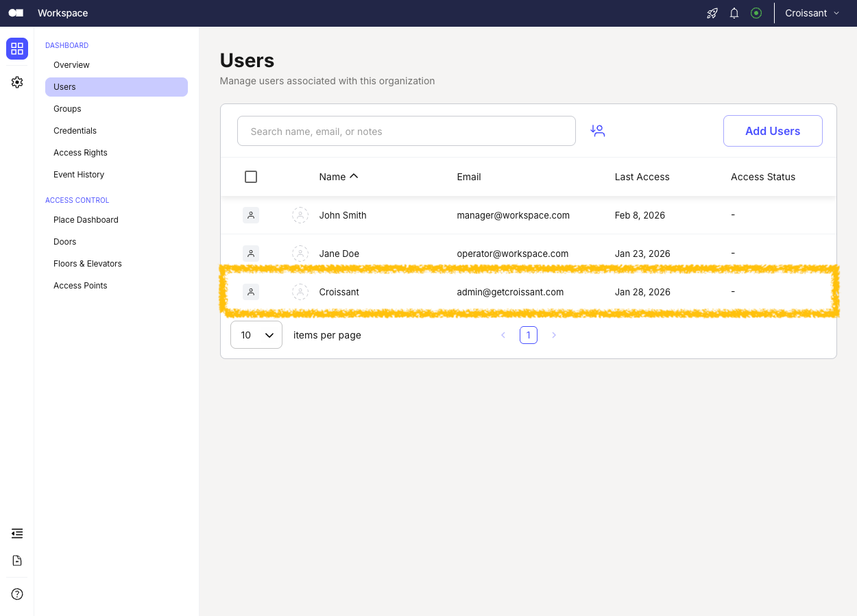The image size is (857, 616).
Task: Click the green status indicator icon
Action: coord(756,13)
